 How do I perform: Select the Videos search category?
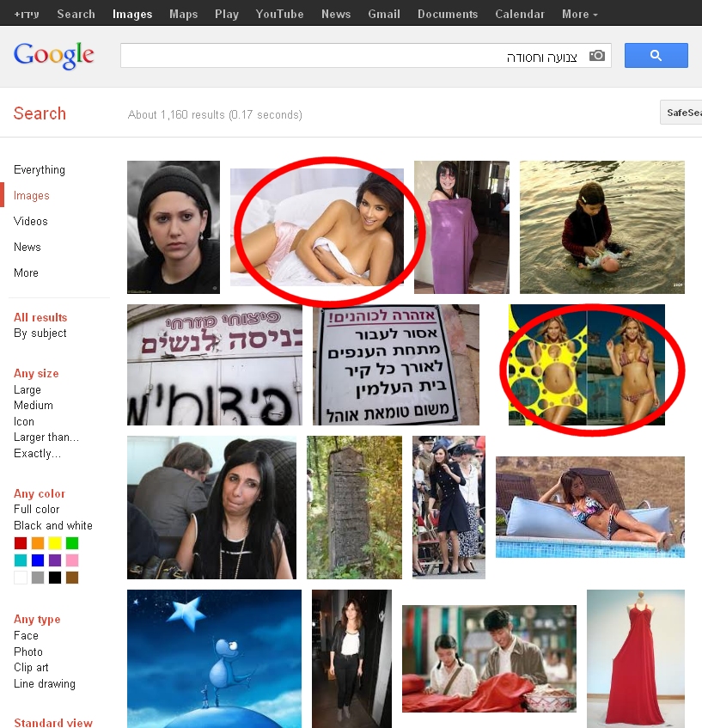point(31,222)
